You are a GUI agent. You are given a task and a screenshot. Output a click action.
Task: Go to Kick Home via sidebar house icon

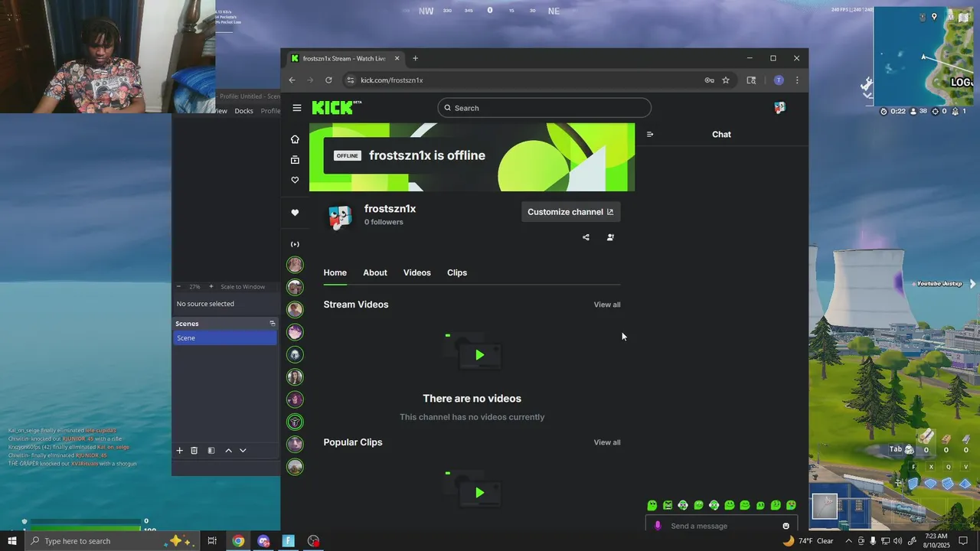click(x=295, y=139)
